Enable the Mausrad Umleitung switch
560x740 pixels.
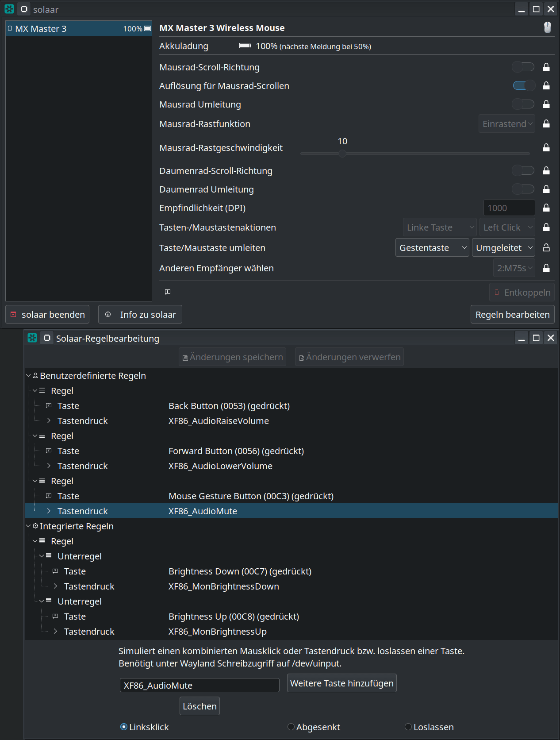(x=523, y=104)
